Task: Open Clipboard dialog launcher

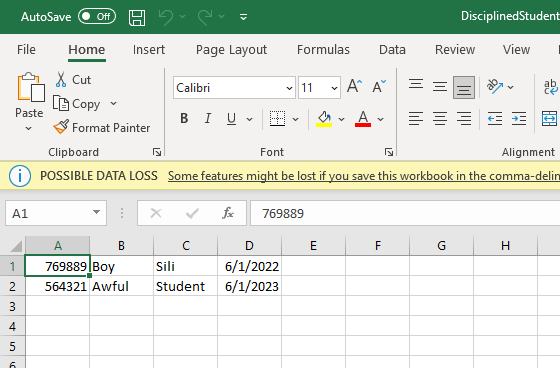Action: point(156,152)
